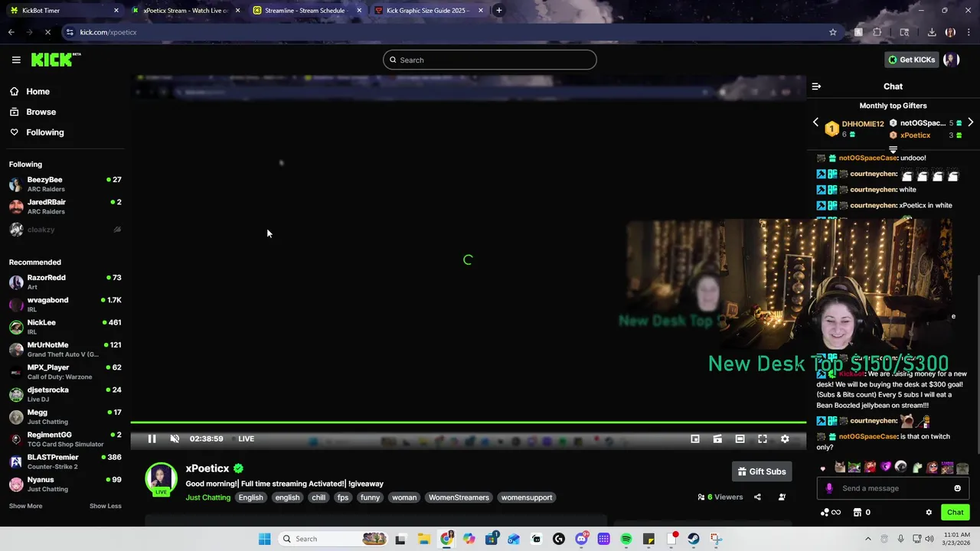Viewport: 980px width, 551px height.
Task: Open browser downloads icon
Action: pos(932,32)
